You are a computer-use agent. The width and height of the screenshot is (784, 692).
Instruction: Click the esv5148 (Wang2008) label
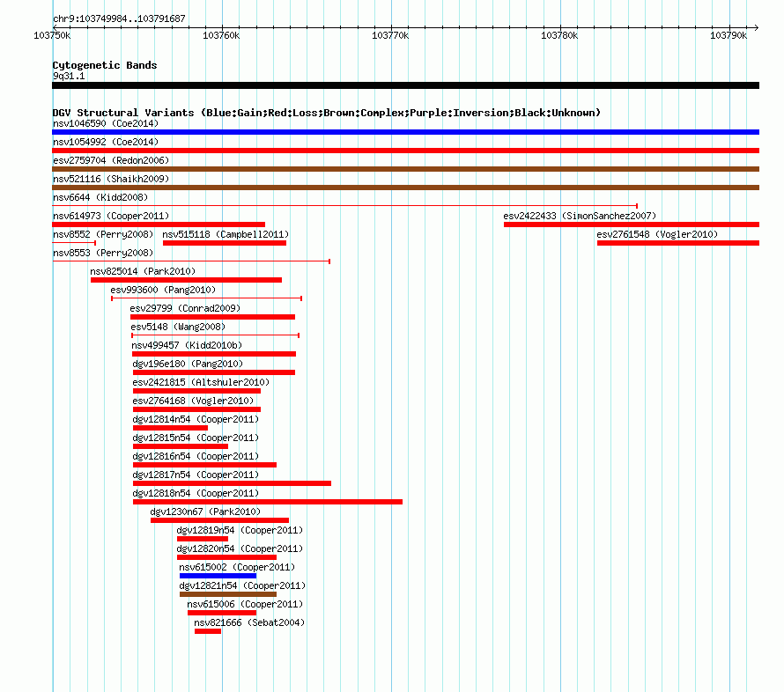coord(178,327)
